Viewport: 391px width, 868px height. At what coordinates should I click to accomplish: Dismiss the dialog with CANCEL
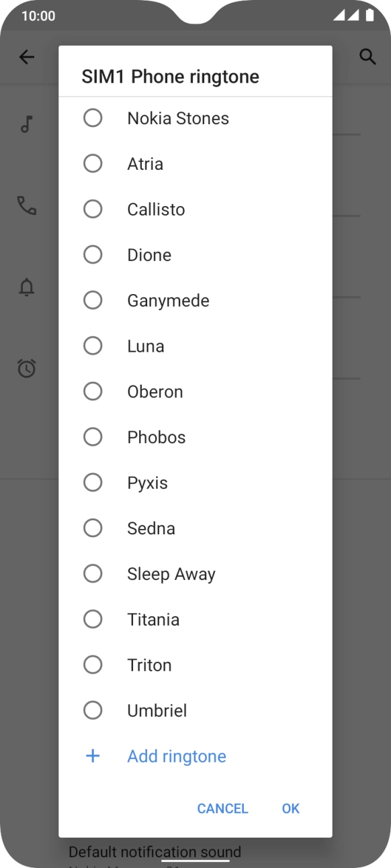(x=222, y=808)
